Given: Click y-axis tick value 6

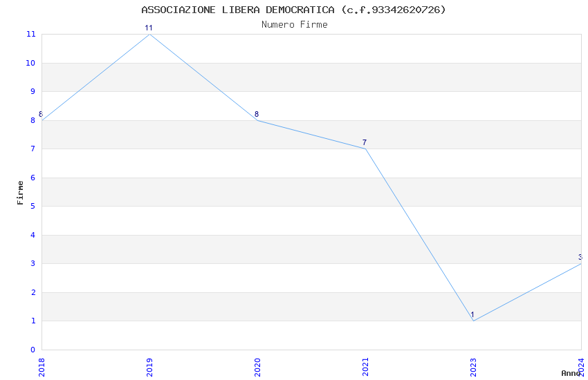Looking at the screenshot, I should [33, 178].
